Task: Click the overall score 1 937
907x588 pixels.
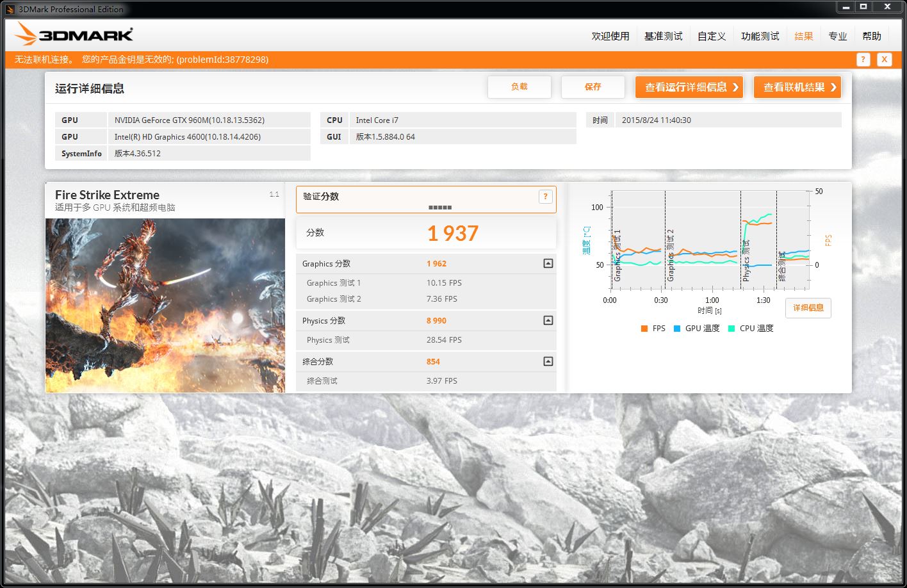Action: tap(453, 233)
